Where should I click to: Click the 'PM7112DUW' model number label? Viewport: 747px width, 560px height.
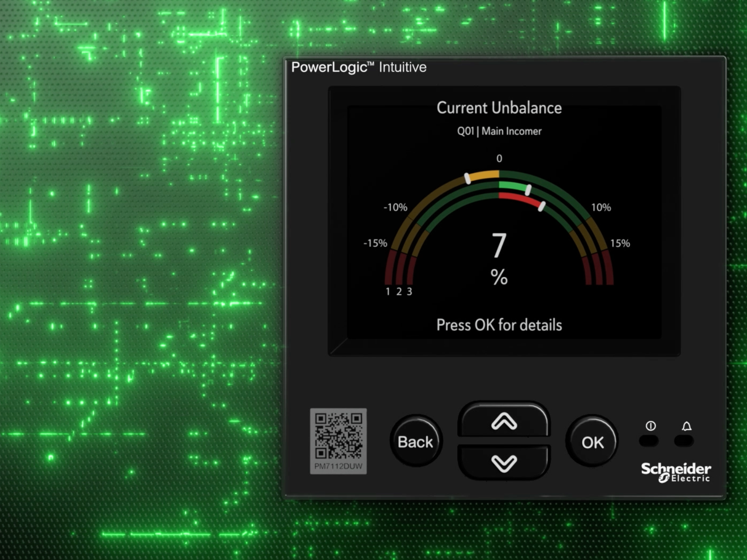[338, 466]
